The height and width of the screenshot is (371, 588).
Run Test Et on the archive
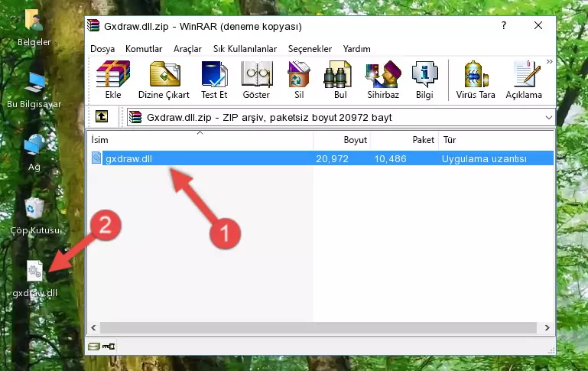click(214, 80)
